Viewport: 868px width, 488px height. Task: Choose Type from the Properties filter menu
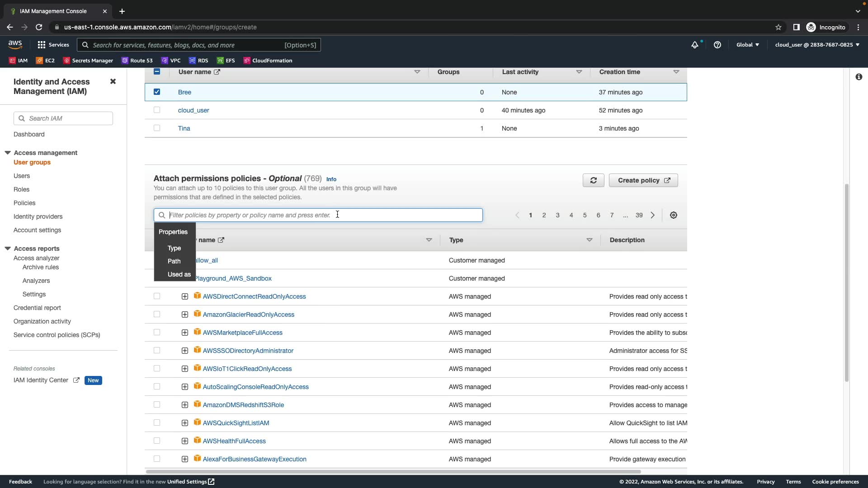174,248
